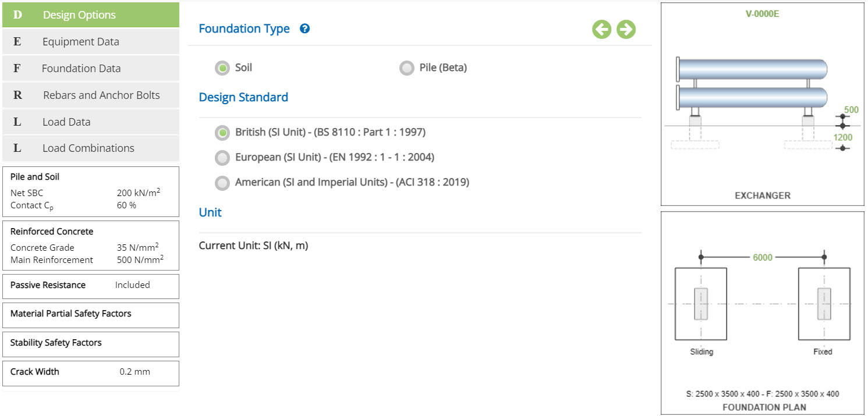Viewport: 868px width, 416px height.
Task: Click the green next arrow icon
Action: 626,29
